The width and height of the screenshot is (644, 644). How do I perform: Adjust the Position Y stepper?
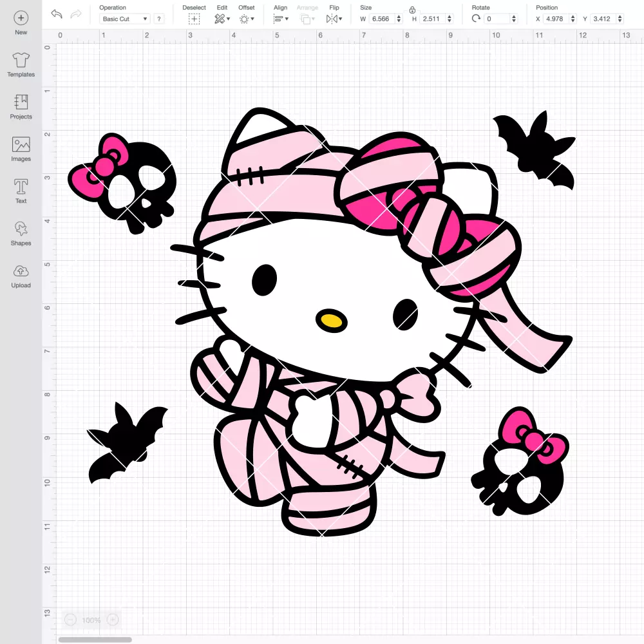point(620,19)
